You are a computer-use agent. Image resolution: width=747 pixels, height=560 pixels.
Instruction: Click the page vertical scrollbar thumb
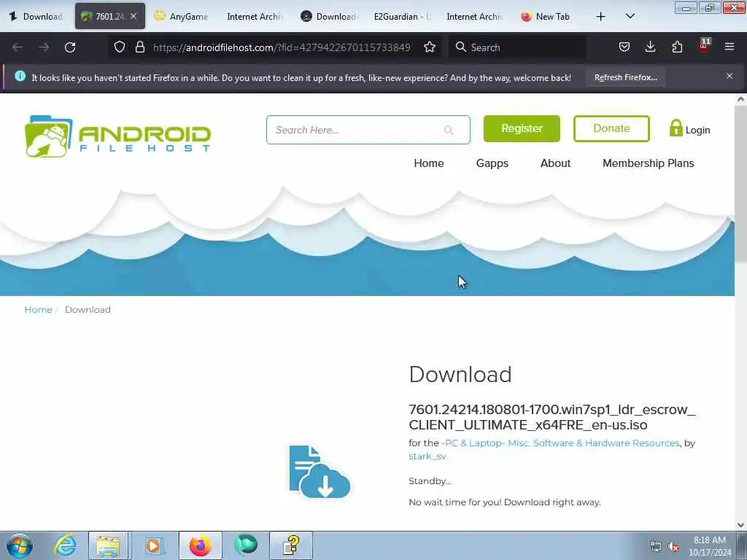tap(740, 184)
